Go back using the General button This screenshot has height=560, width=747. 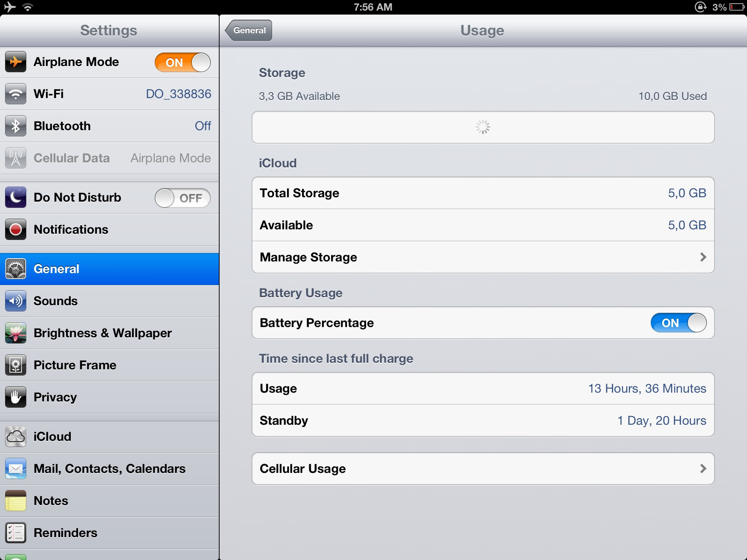tap(249, 30)
